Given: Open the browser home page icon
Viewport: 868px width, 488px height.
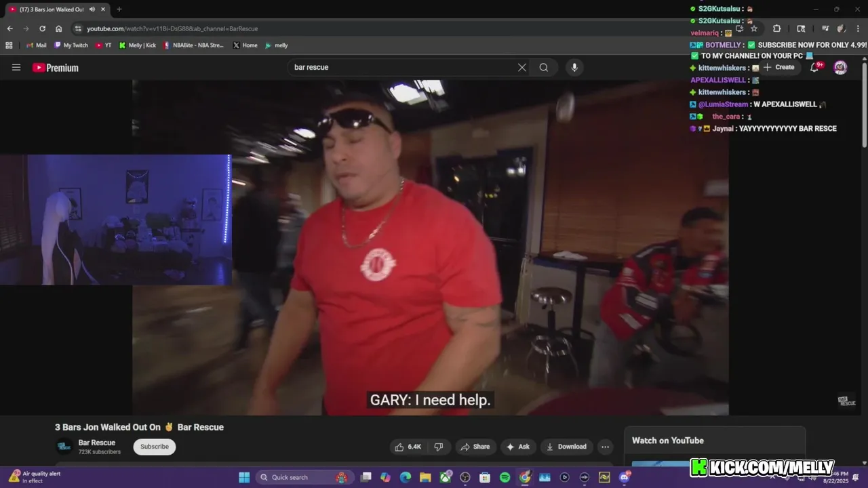Looking at the screenshot, I should (x=59, y=28).
